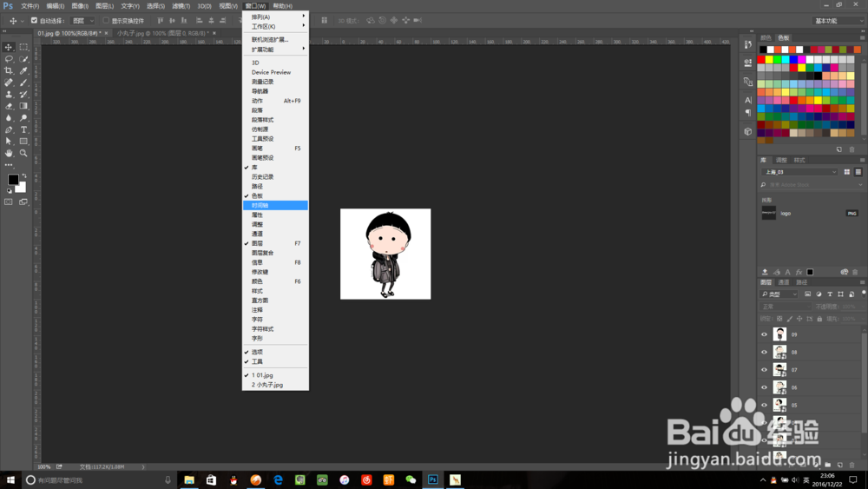
Task: Choose 时间轴 from the Window menu
Action: pos(275,206)
